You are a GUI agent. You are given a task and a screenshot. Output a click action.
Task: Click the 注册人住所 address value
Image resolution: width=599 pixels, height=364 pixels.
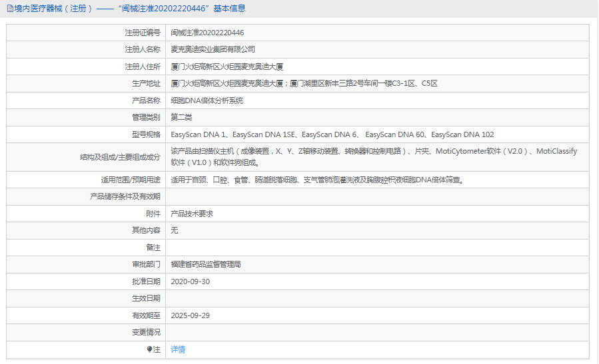[227, 67]
